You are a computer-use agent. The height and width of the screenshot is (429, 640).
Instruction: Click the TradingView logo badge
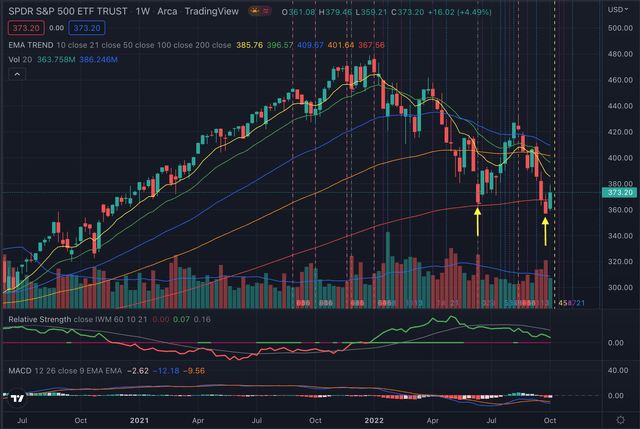click(17, 398)
